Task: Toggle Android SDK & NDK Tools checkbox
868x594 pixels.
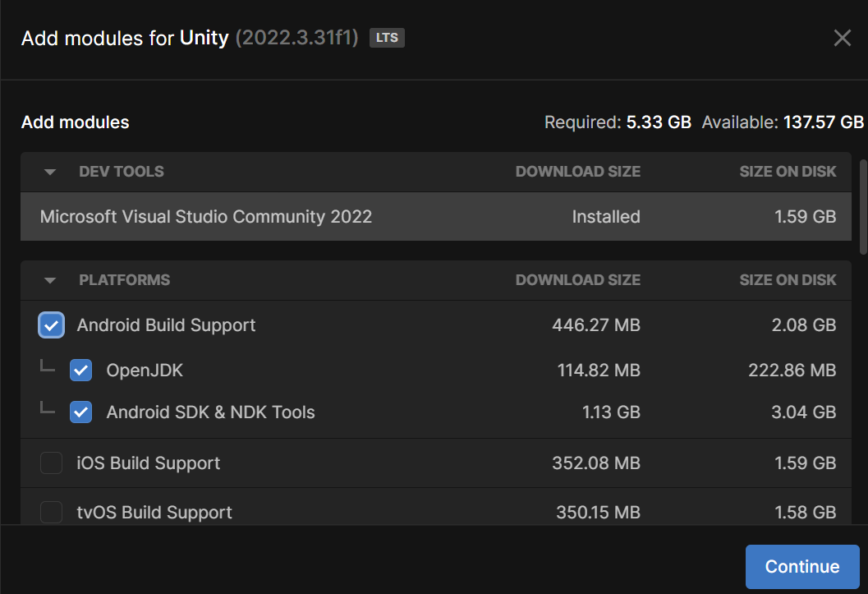Action: [80, 412]
